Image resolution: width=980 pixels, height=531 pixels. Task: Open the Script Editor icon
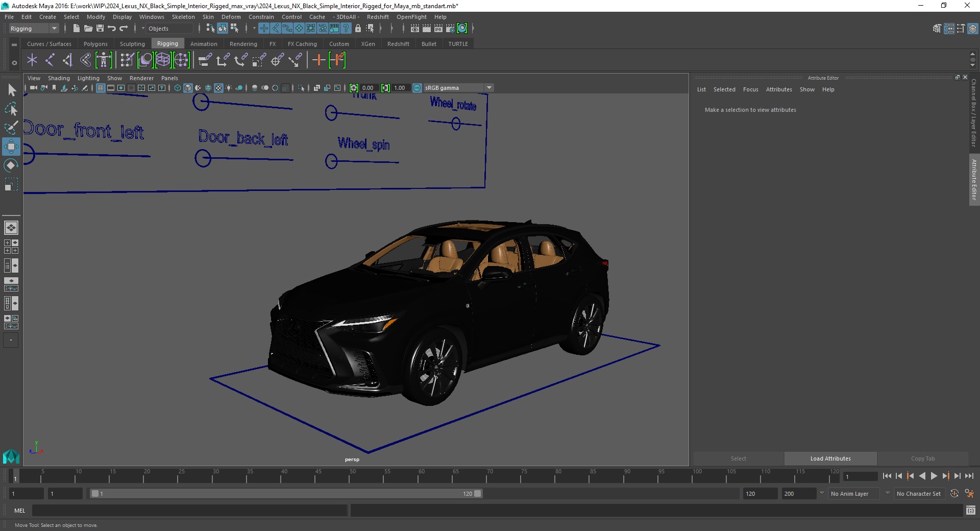click(x=971, y=510)
